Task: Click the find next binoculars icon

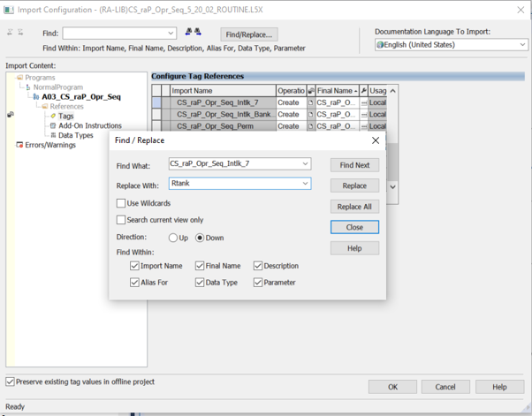Action: (198, 32)
